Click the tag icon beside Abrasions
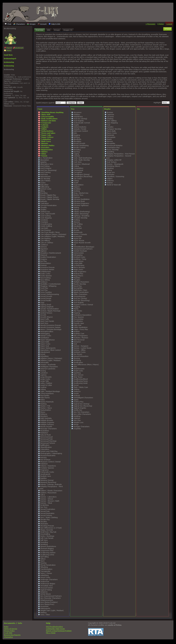The image size is (176, 644). pos(72,112)
